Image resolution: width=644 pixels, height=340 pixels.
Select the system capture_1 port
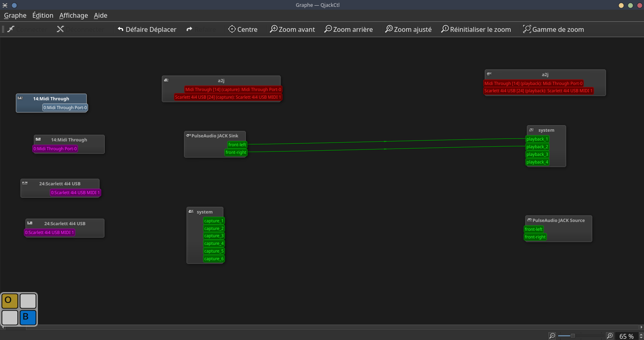click(x=214, y=221)
